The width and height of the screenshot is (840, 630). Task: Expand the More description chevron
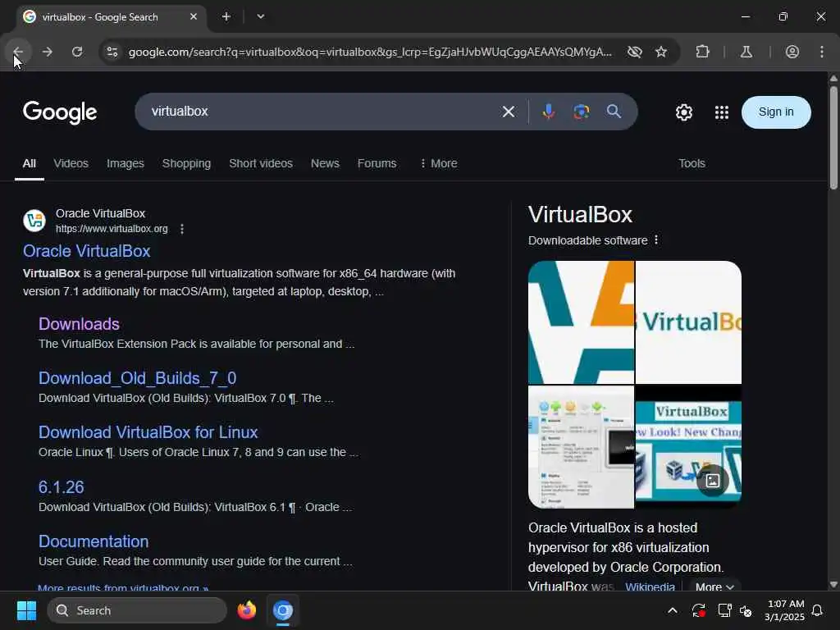pyautogui.click(x=714, y=587)
